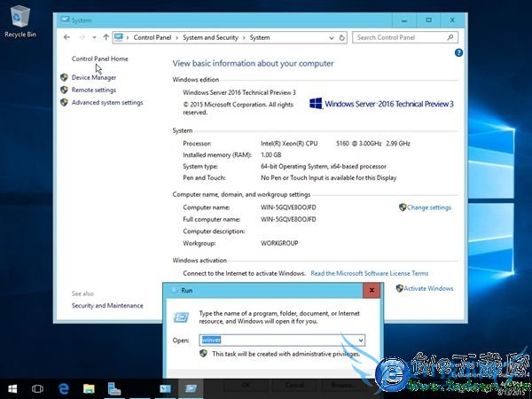
Task: Click System breadcrumb in address bar
Action: click(260, 37)
